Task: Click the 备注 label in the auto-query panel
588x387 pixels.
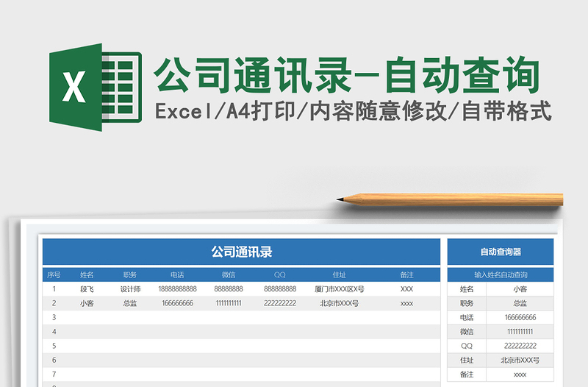Action: coord(467,374)
